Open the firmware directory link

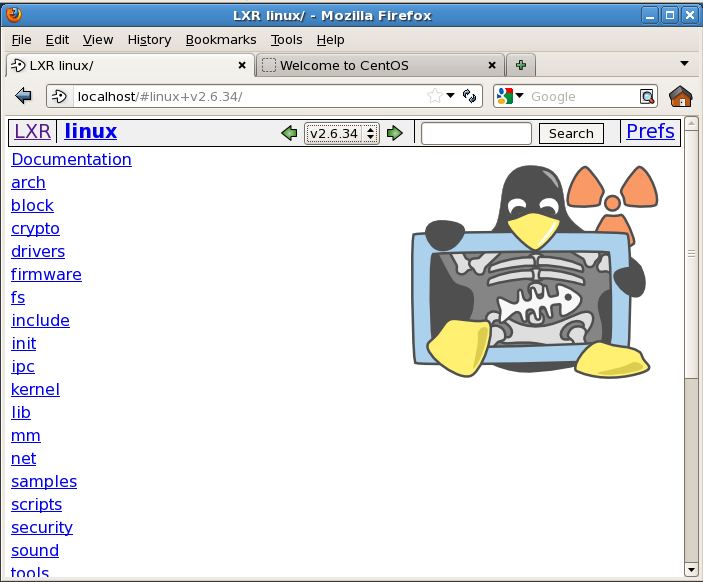point(46,274)
